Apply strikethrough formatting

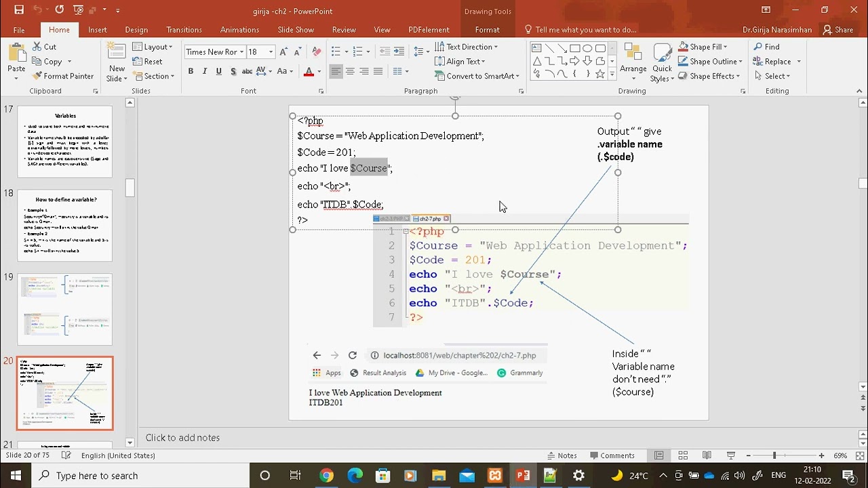(x=247, y=71)
